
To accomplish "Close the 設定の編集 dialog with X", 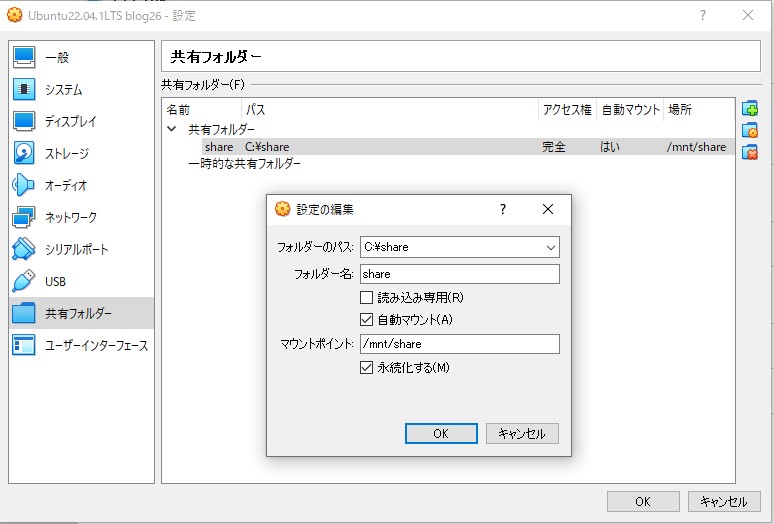I will click(548, 209).
